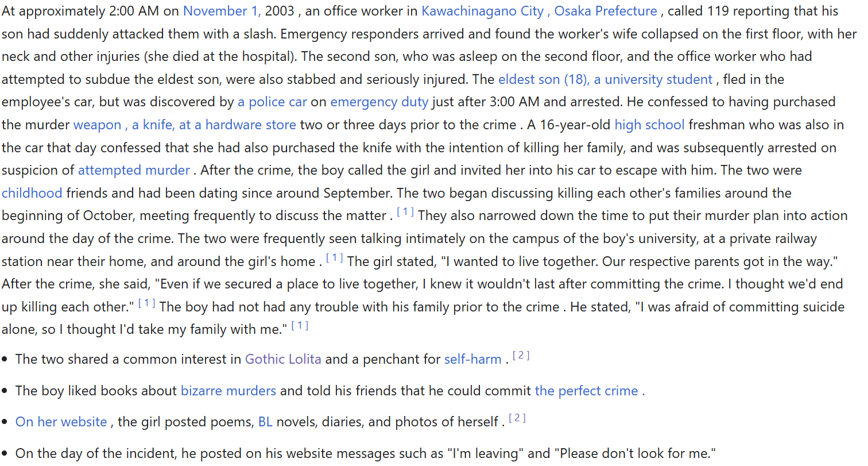Follow the eldest son university student link
The height and width of the screenshot is (466, 868).
pos(605,79)
